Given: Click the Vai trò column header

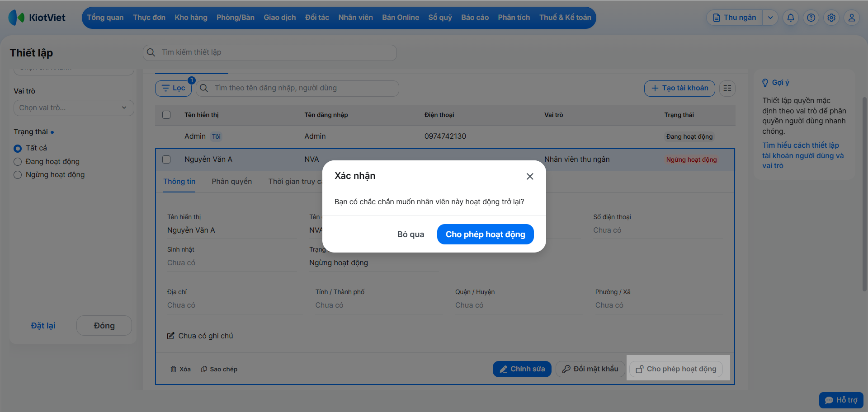Looking at the screenshot, I should tap(553, 115).
